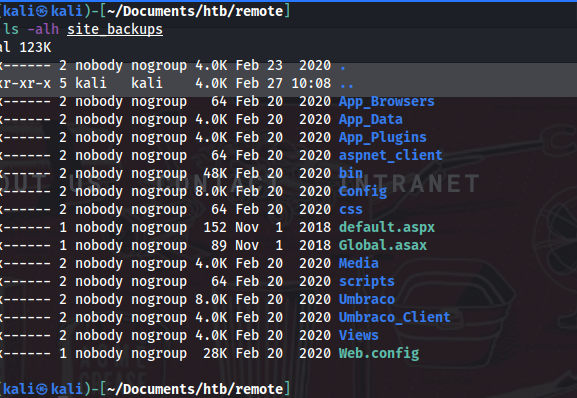Select the Media directory name
Image resolution: width=577 pixels, height=398 pixels.
point(358,263)
